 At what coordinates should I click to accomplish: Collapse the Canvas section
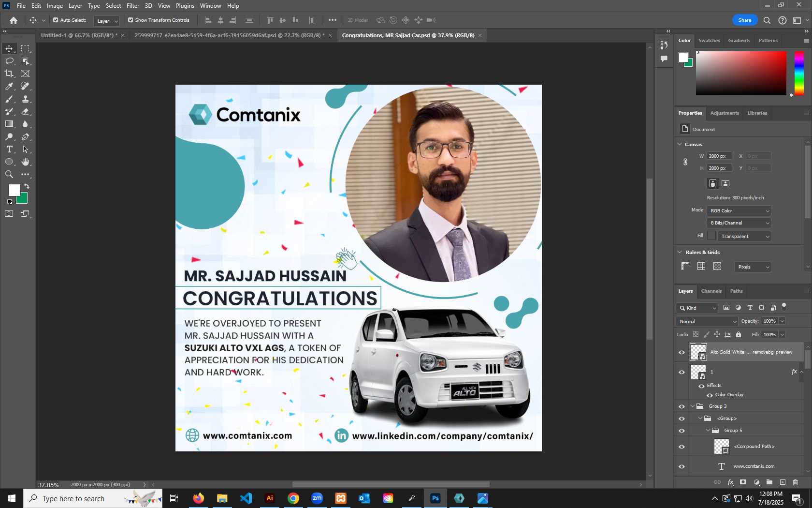click(x=680, y=144)
